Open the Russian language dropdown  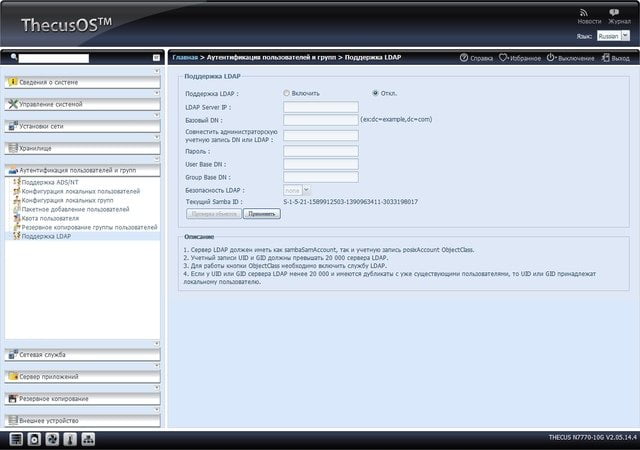point(613,36)
